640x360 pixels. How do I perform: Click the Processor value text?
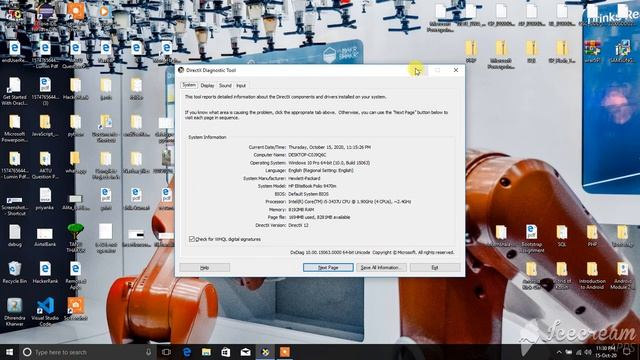point(349,202)
